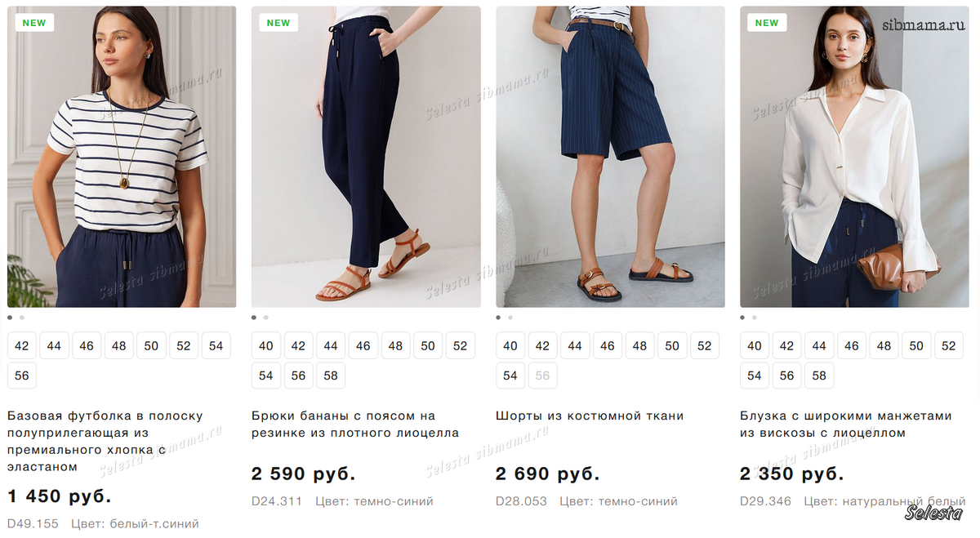980x538 pixels.
Task: Pick size 44 for white blouse
Action: point(819,346)
